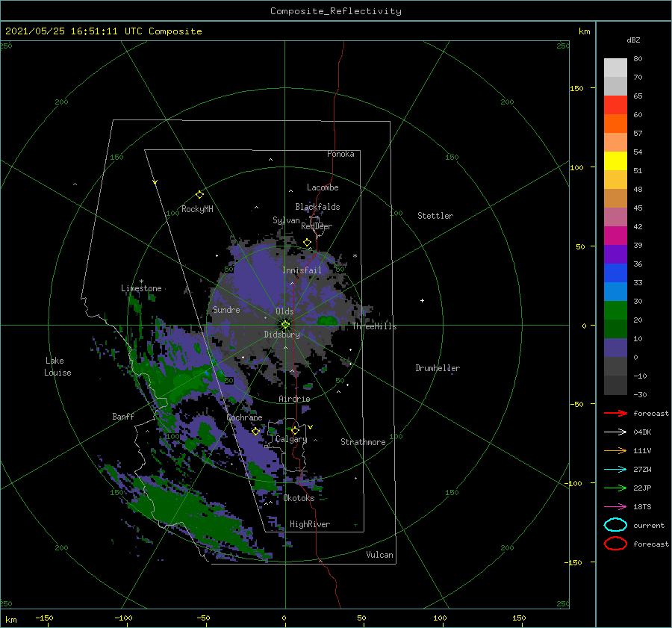The image size is (672, 628).
Task: Pick the slate purple 10-0 dBZ swatch
Action: [615, 348]
